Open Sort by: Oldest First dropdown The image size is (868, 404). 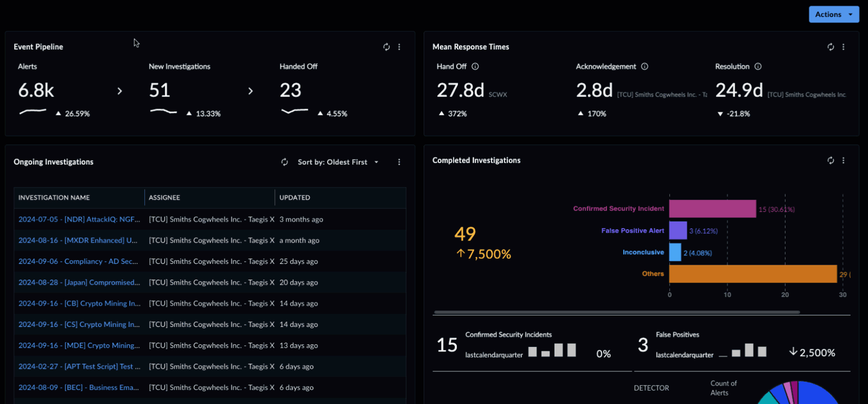coord(338,162)
